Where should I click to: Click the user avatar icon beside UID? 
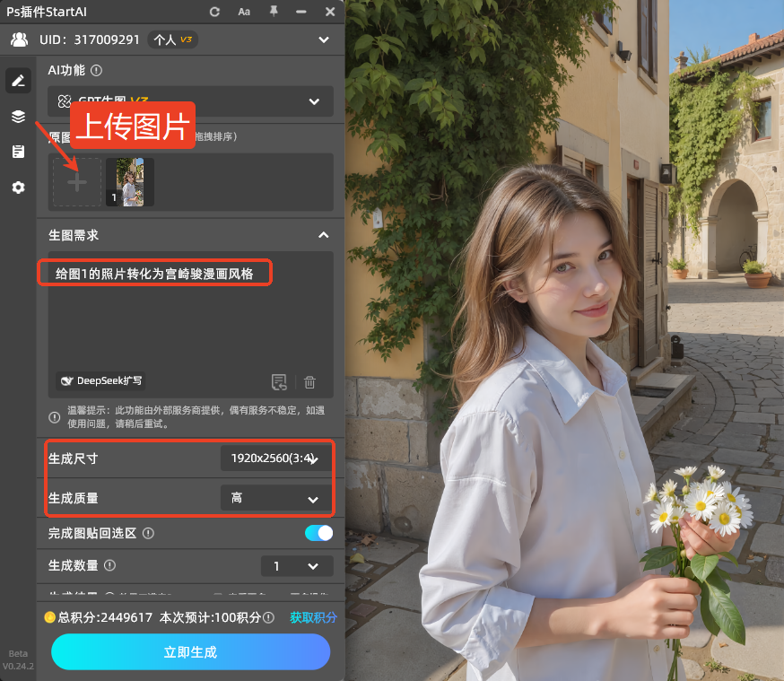(x=19, y=39)
